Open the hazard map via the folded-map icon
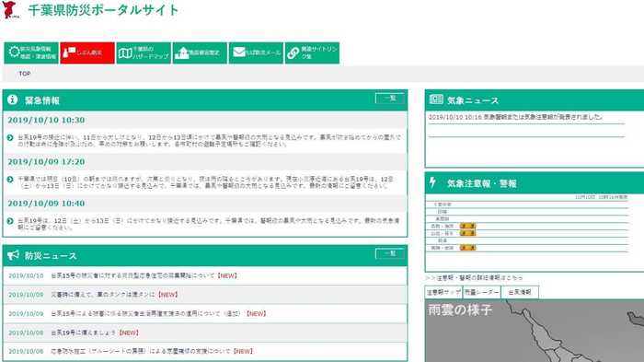 point(125,53)
